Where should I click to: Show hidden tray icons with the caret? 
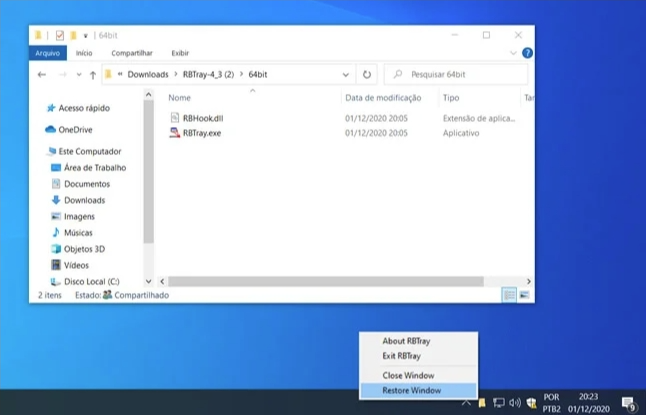[x=465, y=403]
